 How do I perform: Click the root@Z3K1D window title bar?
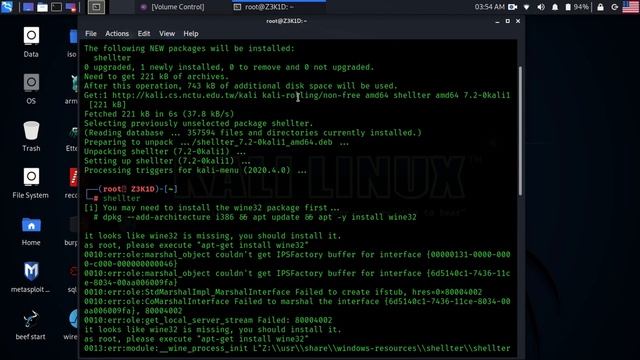click(x=287, y=21)
